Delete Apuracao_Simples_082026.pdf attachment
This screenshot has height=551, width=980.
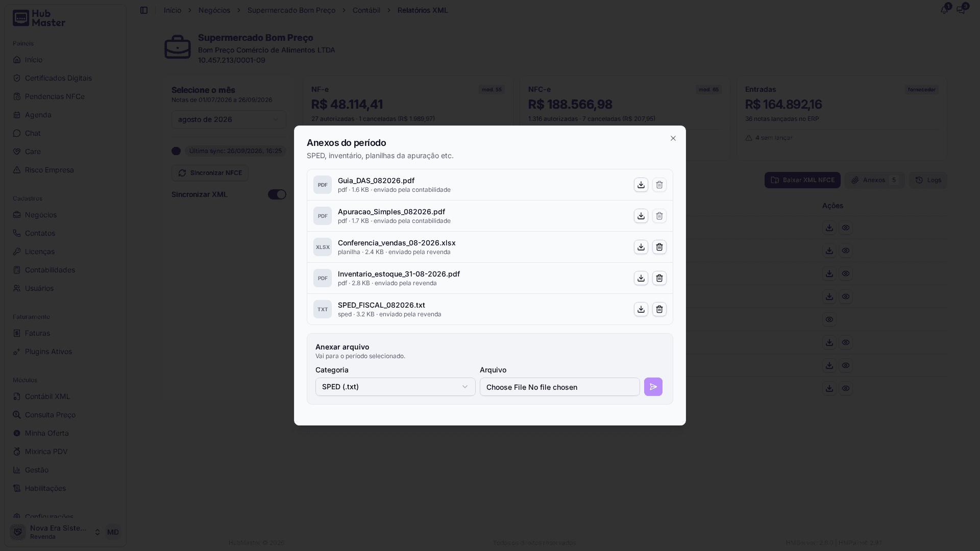click(x=659, y=216)
